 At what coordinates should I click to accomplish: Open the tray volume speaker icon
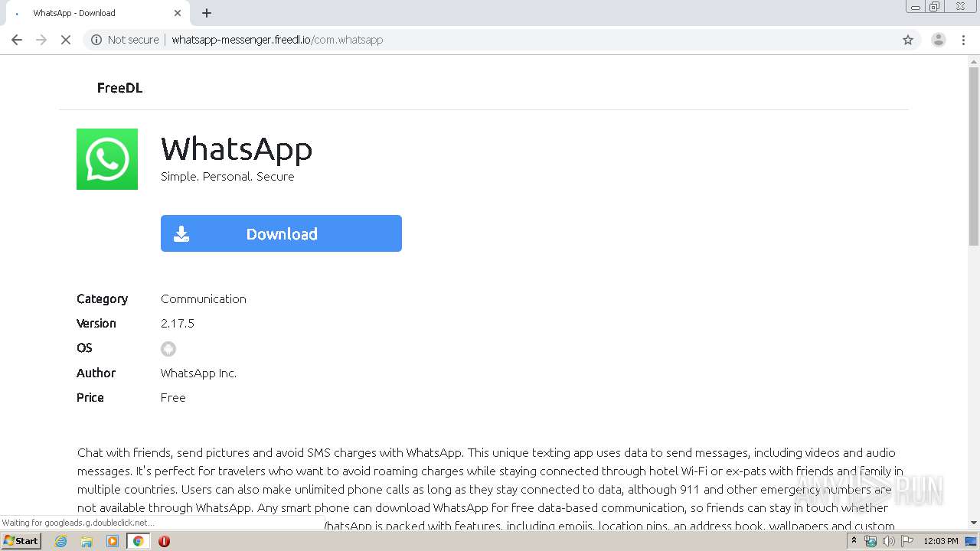889,541
